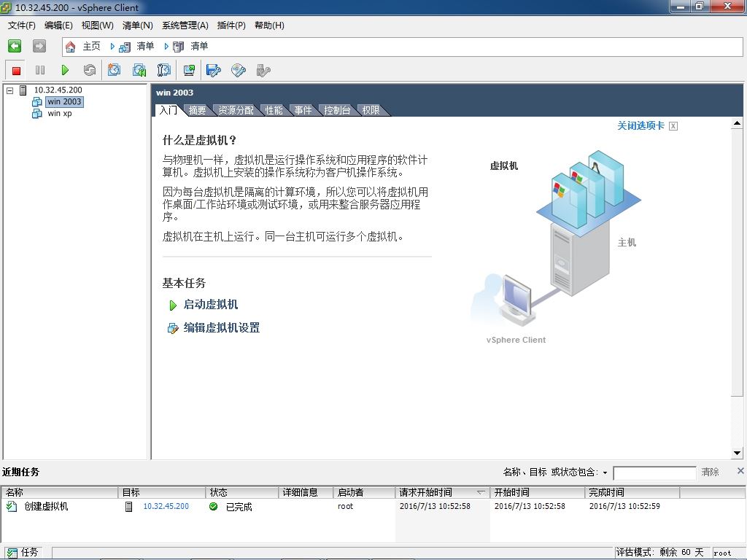Click the Revert to Snapshot toolbar icon
Image resolution: width=747 pixels, height=560 pixels.
[x=139, y=71]
